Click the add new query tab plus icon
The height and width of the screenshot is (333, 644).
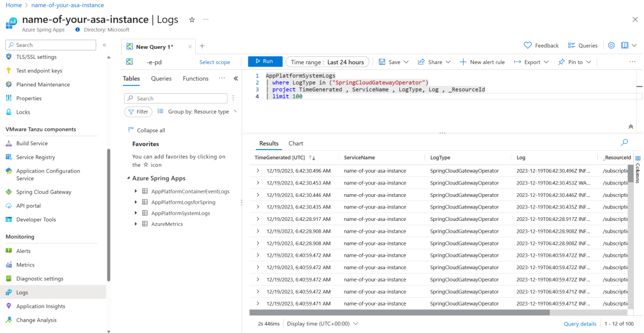coord(202,47)
